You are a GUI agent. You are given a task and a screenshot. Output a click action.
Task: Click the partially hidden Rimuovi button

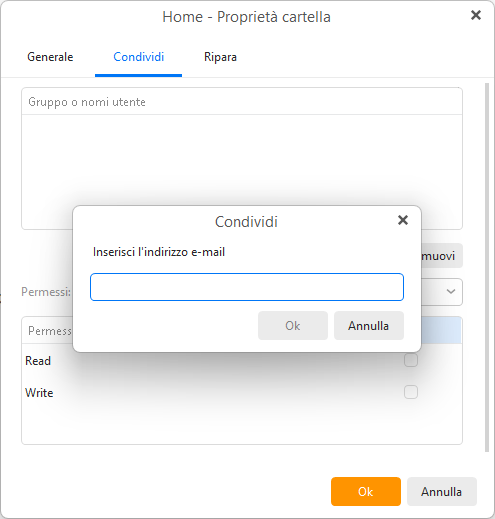(442, 256)
